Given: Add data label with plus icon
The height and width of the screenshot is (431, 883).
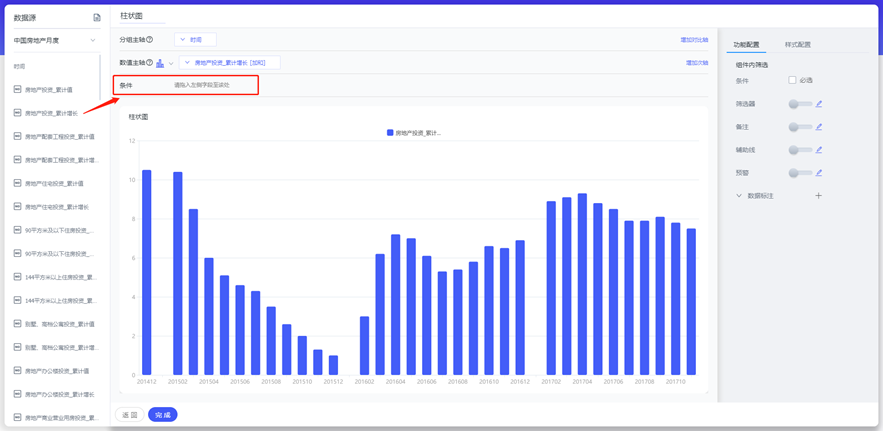Looking at the screenshot, I should 818,196.
